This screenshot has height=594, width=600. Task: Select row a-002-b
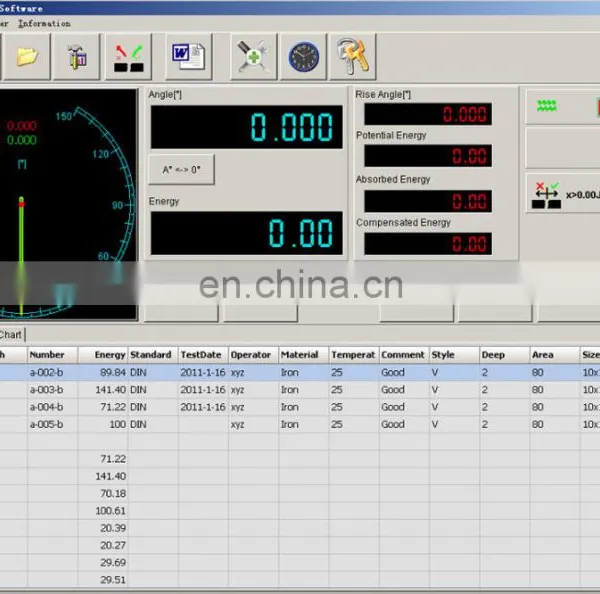coord(300,372)
